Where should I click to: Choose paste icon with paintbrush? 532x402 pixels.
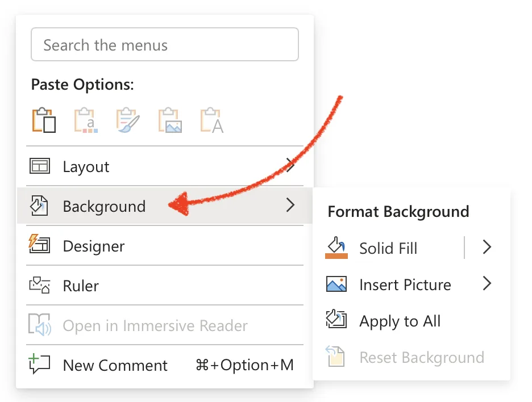[x=127, y=120]
